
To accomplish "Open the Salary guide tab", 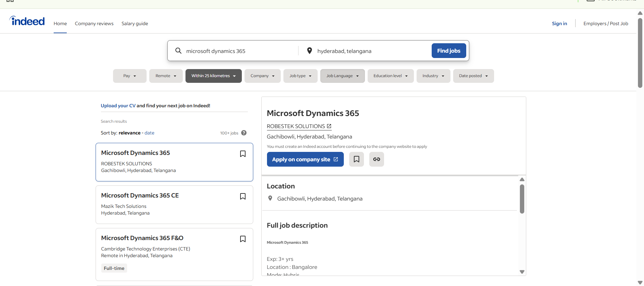I will [x=135, y=23].
